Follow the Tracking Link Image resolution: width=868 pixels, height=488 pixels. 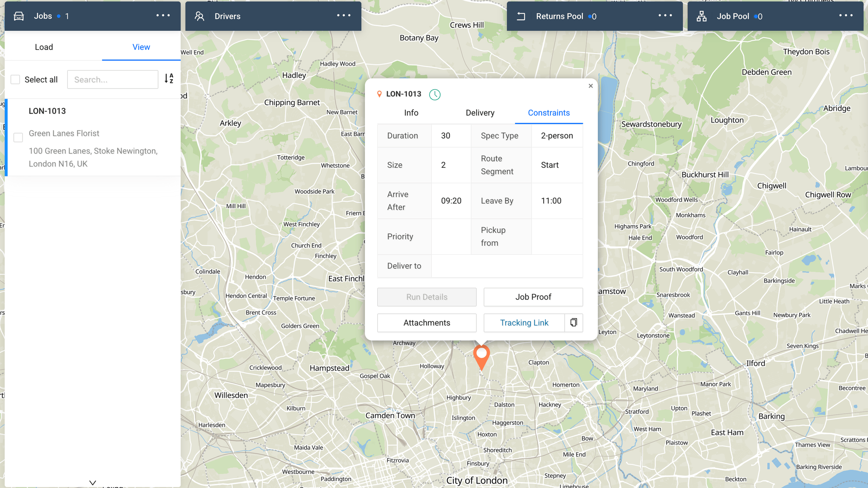tap(524, 323)
